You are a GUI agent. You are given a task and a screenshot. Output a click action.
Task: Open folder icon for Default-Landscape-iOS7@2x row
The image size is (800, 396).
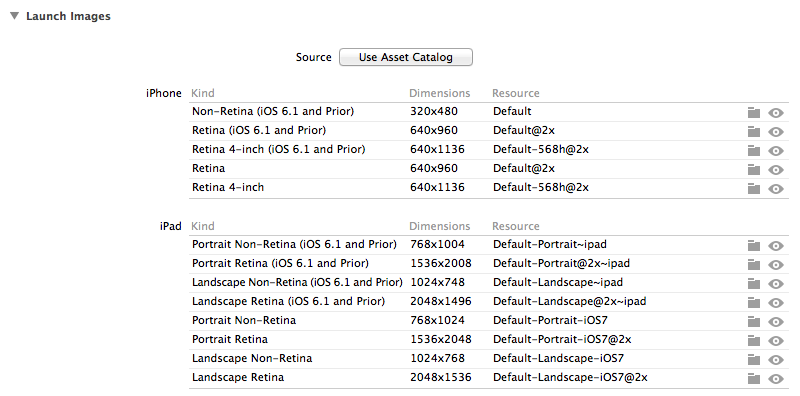[754, 378]
